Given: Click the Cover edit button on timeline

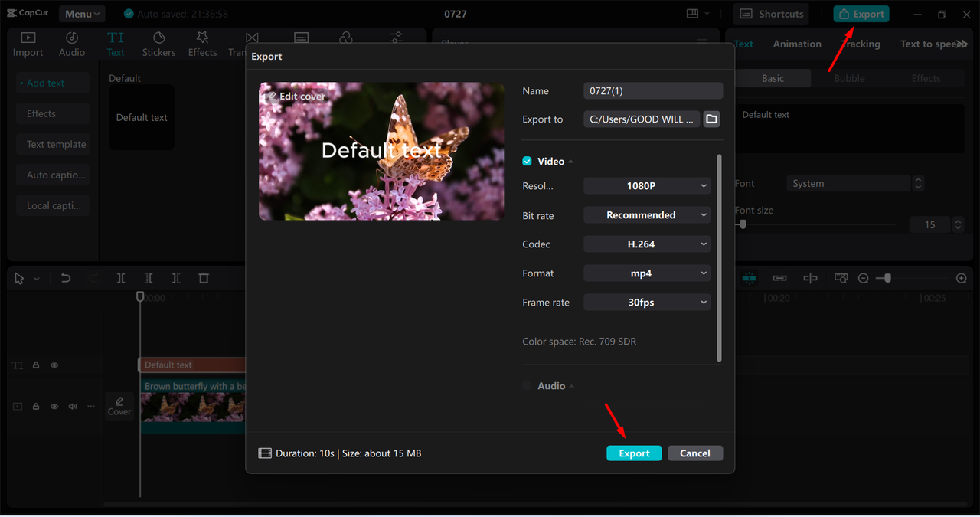Looking at the screenshot, I should (119, 406).
